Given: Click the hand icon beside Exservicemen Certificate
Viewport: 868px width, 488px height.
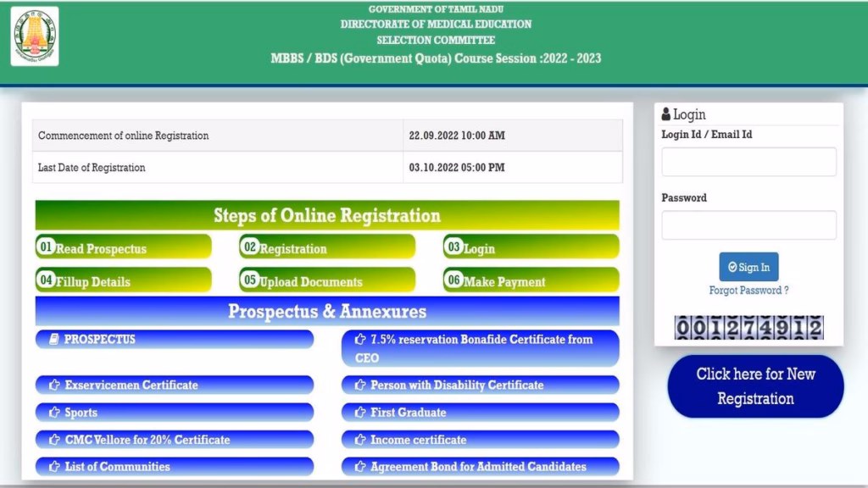Looking at the screenshot, I should (54, 385).
